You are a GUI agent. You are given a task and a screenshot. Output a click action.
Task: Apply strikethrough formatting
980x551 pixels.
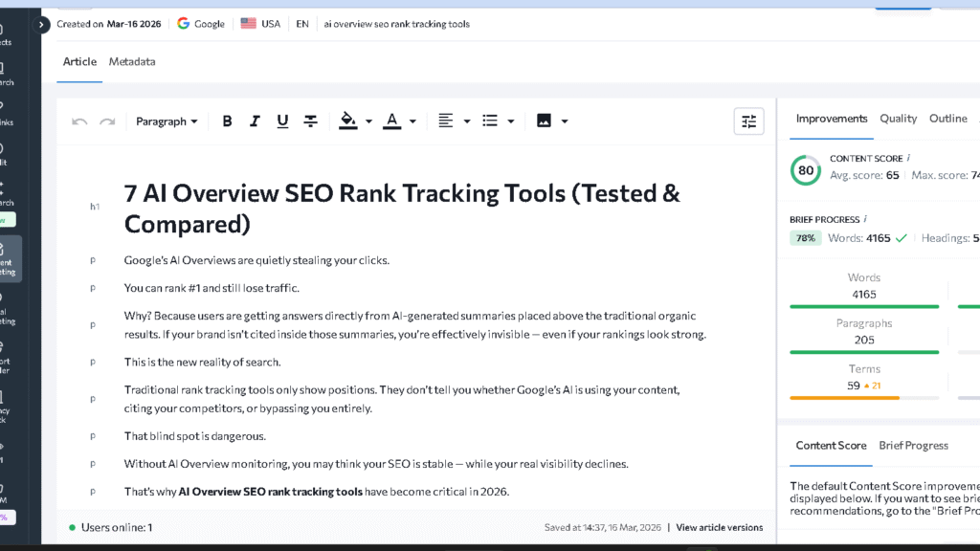310,121
